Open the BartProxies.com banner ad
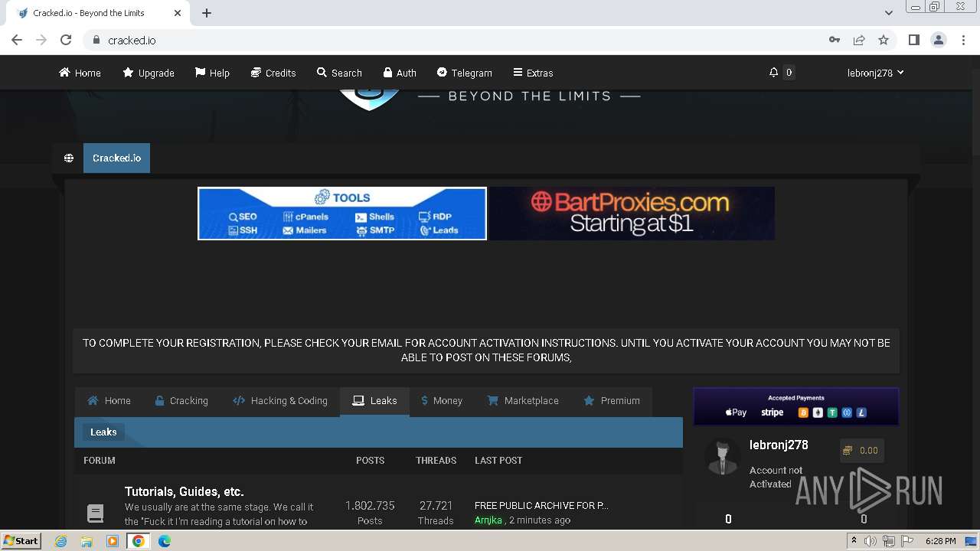This screenshot has height=551, width=980. pyautogui.click(x=632, y=214)
